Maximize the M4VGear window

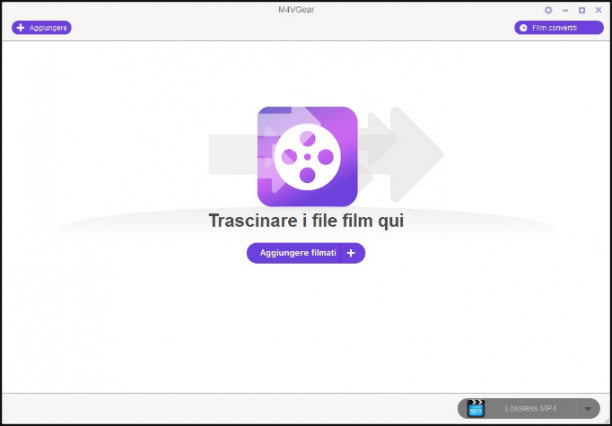(582, 11)
